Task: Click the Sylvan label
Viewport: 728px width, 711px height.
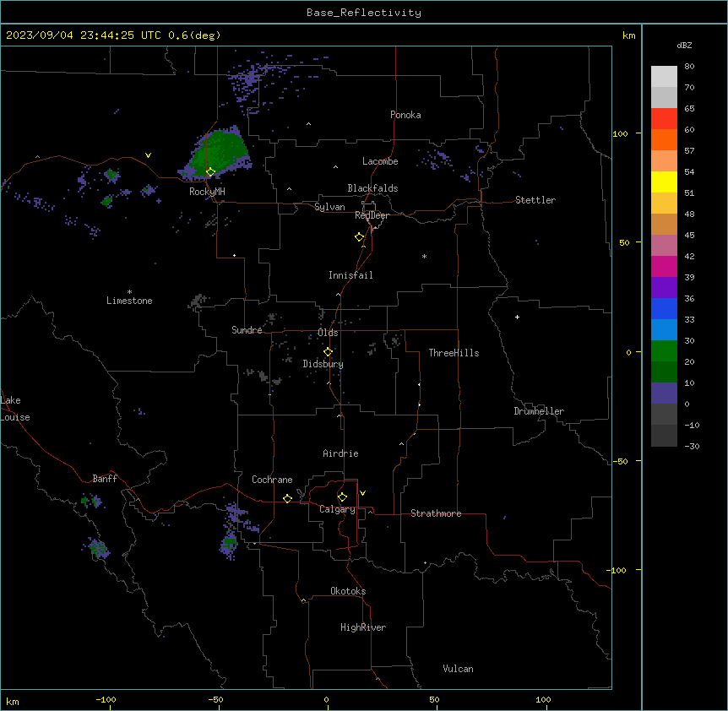Action: pyautogui.click(x=329, y=207)
